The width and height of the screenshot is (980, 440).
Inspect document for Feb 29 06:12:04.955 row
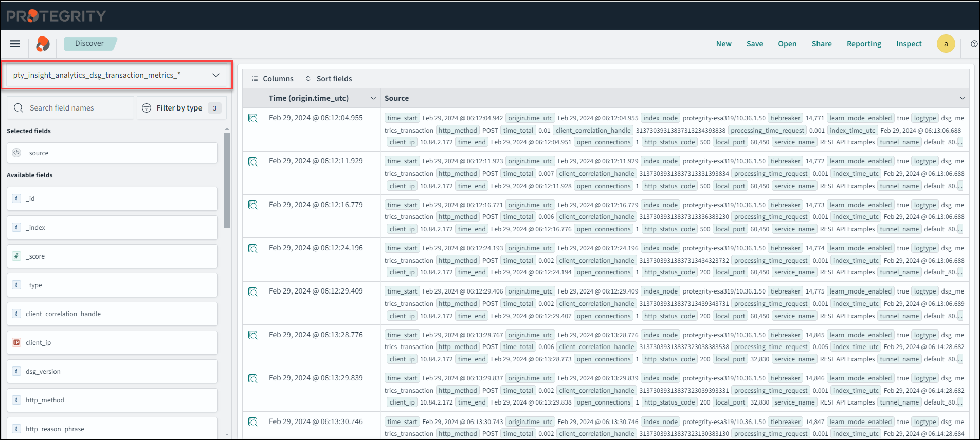click(x=252, y=118)
